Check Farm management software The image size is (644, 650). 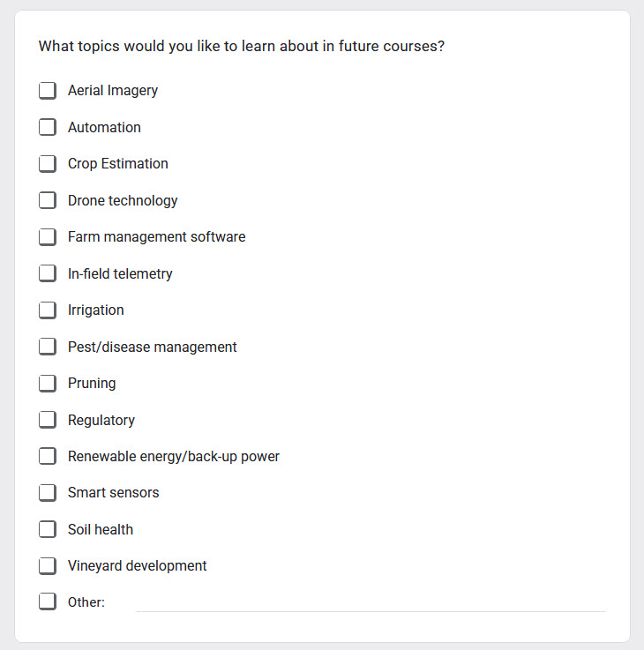click(x=48, y=236)
